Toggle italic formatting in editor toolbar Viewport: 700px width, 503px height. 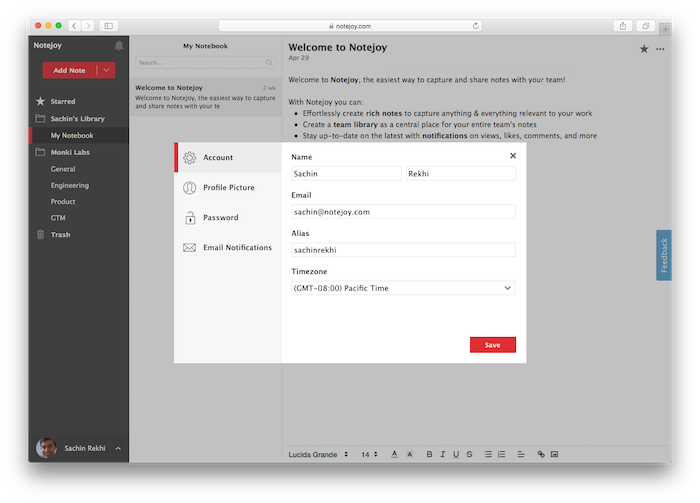click(442, 454)
